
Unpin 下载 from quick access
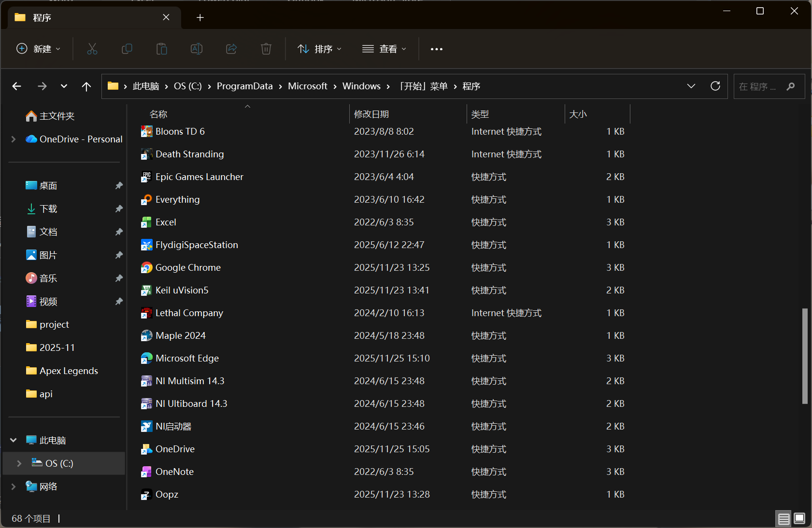point(119,208)
